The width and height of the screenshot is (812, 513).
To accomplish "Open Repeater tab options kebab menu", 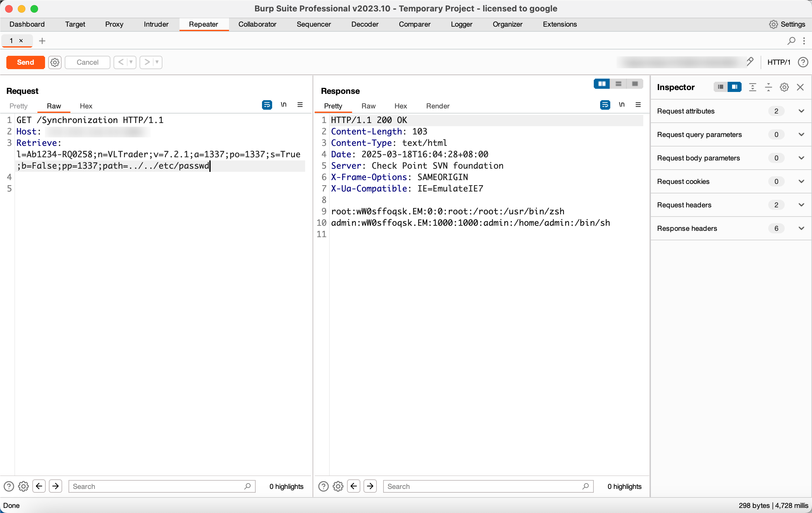I will click(x=804, y=41).
